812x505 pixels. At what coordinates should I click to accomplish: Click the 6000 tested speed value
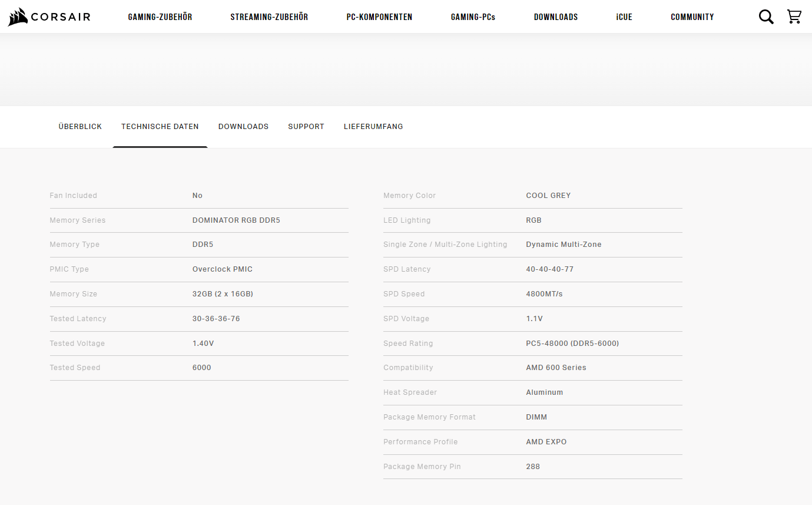[201, 368]
